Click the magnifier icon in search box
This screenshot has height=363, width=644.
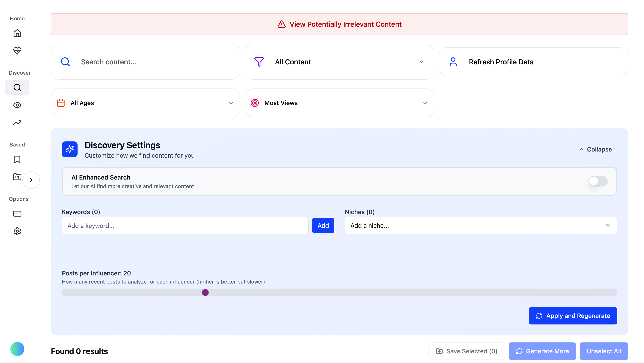65,62
